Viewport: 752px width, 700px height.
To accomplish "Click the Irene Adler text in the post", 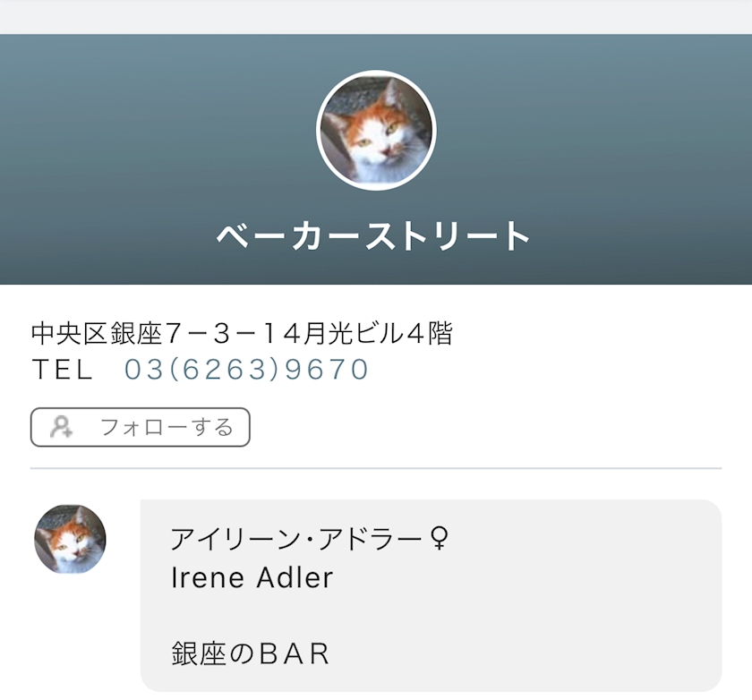I will pyautogui.click(x=252, y=578).
